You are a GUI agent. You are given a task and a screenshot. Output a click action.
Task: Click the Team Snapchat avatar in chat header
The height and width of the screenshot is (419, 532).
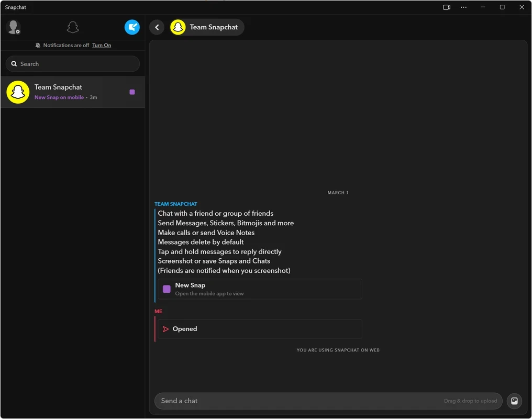(178, 27)
